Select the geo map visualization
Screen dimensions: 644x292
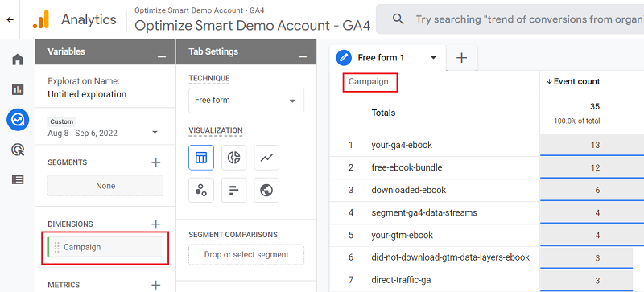click(x=266, y=190)
